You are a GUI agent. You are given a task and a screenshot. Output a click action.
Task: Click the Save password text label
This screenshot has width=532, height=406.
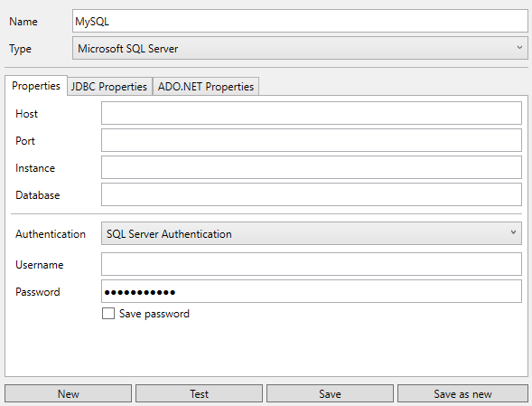click(x=154, y=314)
